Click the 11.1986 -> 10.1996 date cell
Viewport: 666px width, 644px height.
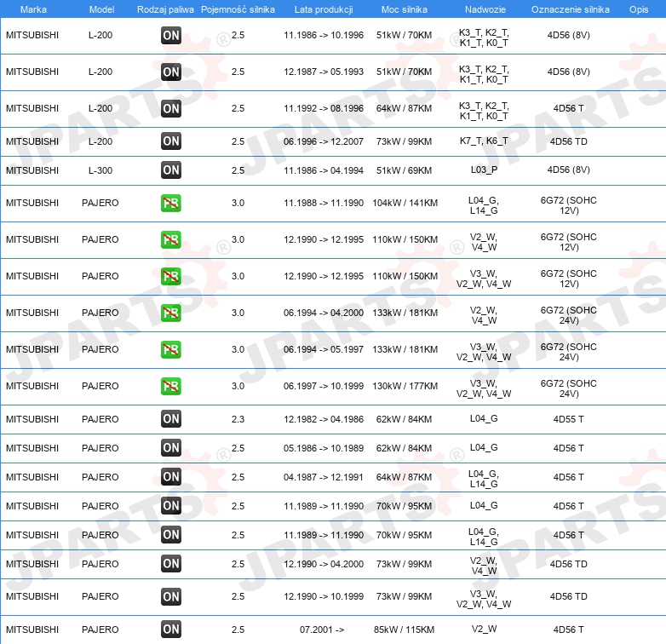(324, 35)
